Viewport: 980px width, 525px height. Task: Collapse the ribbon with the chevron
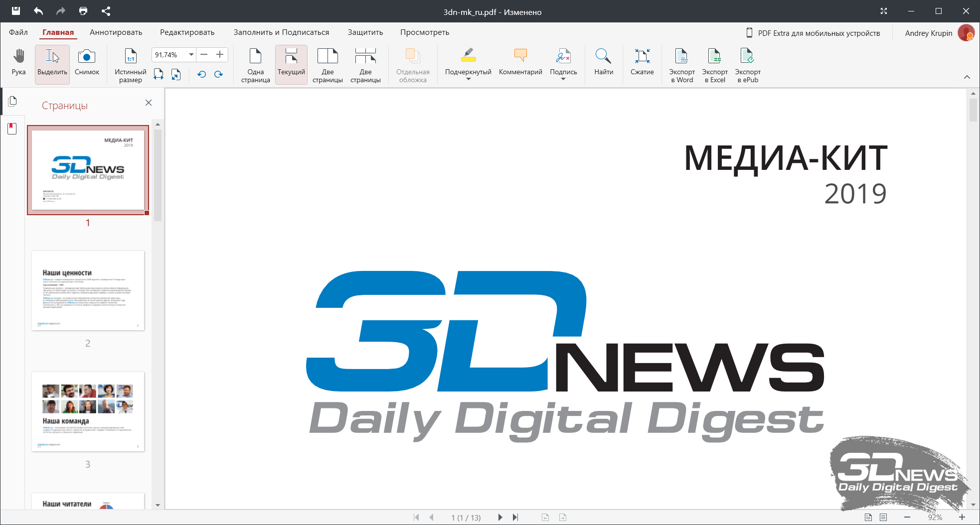tap(967, 77)
